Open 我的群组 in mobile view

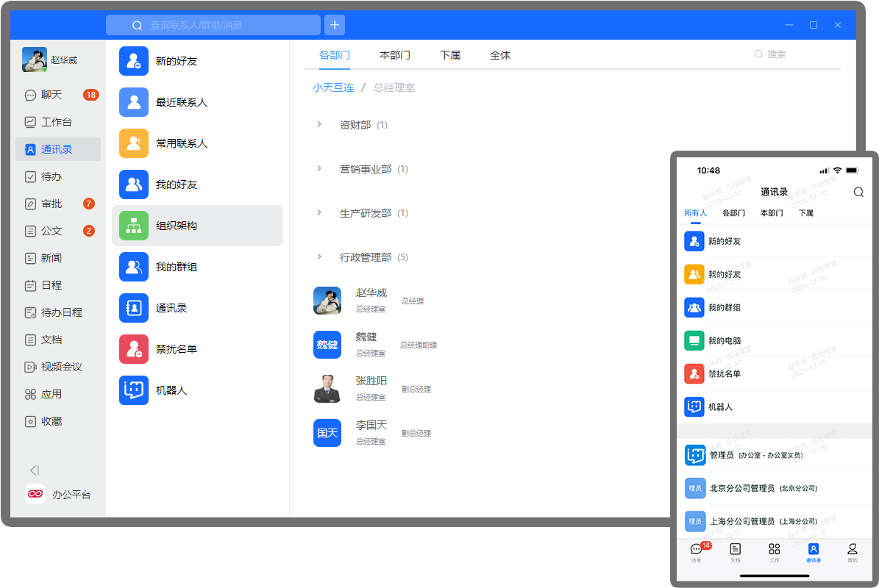tap(774, 307)
